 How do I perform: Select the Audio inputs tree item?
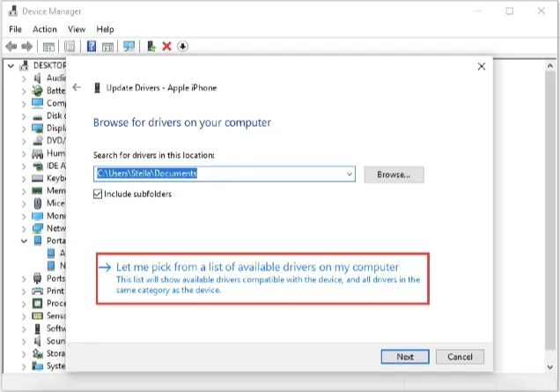click(55, 78)
